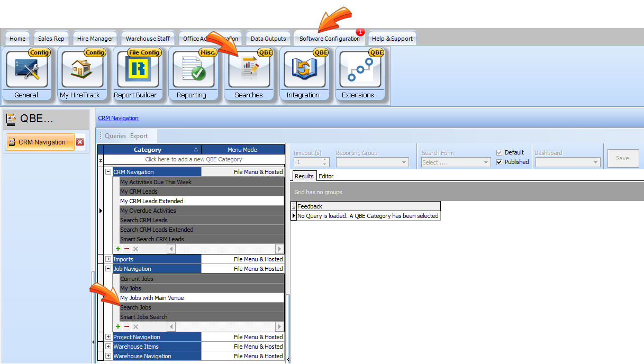Viewport: 644px width, 364px height.
Task: Open the Search Form dropdown
Action: [x=487, y=162]
